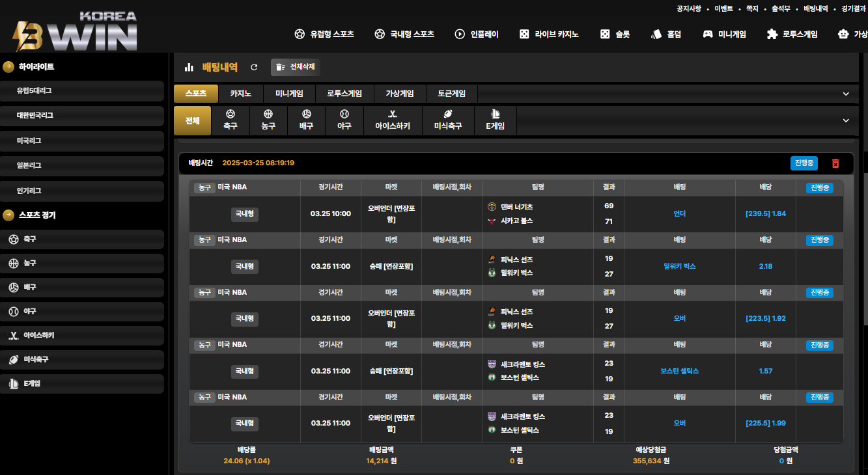
Task: Select the 농구 basketball filter tab
Action: pyautogui.click(x=268, y=120)
